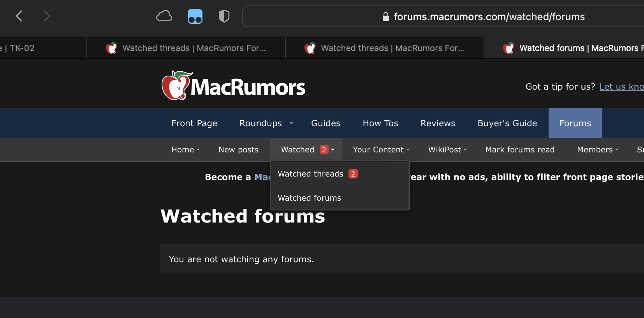Choose Watched forums from dropdown
This screenshot has width=644, height=318.
(x=340, y=198)
